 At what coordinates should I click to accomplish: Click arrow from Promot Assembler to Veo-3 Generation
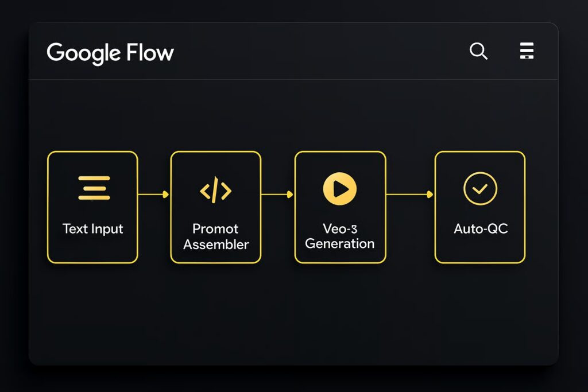(278, 195)
